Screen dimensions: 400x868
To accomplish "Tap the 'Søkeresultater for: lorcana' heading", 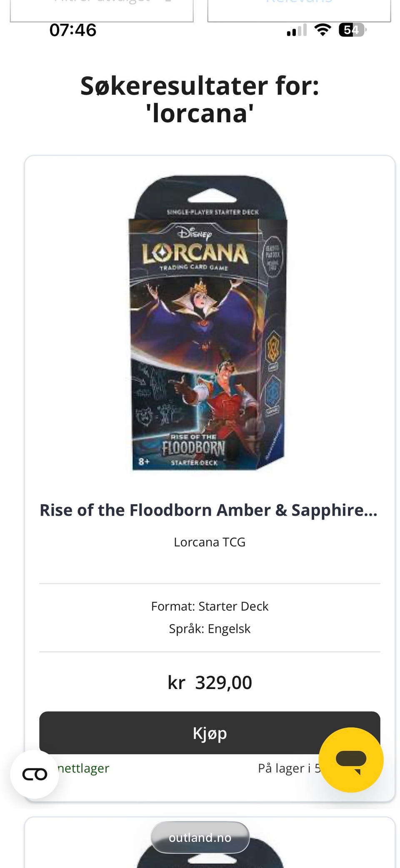I will point(200,99).
